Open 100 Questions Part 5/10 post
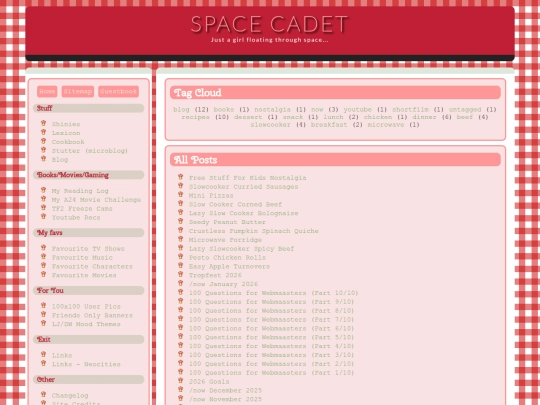540x405 pixels. coord(271,338)
